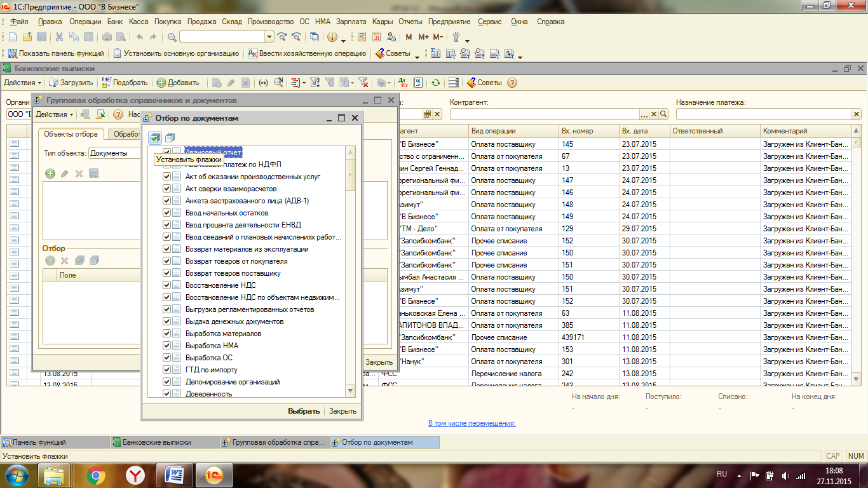Open Microsoft Word from taskbar
Viewport: 868px width, 488px height.
pos(173,475)
